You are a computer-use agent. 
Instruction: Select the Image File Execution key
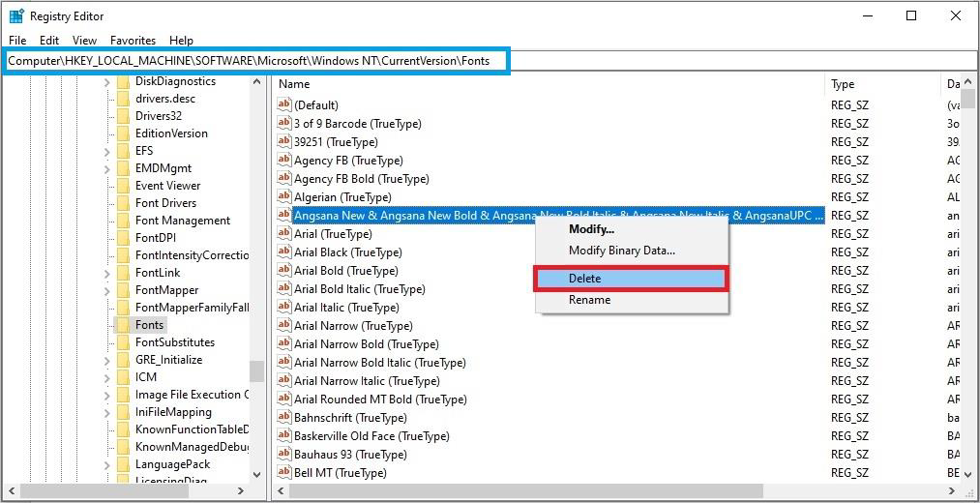coord(192,395)
